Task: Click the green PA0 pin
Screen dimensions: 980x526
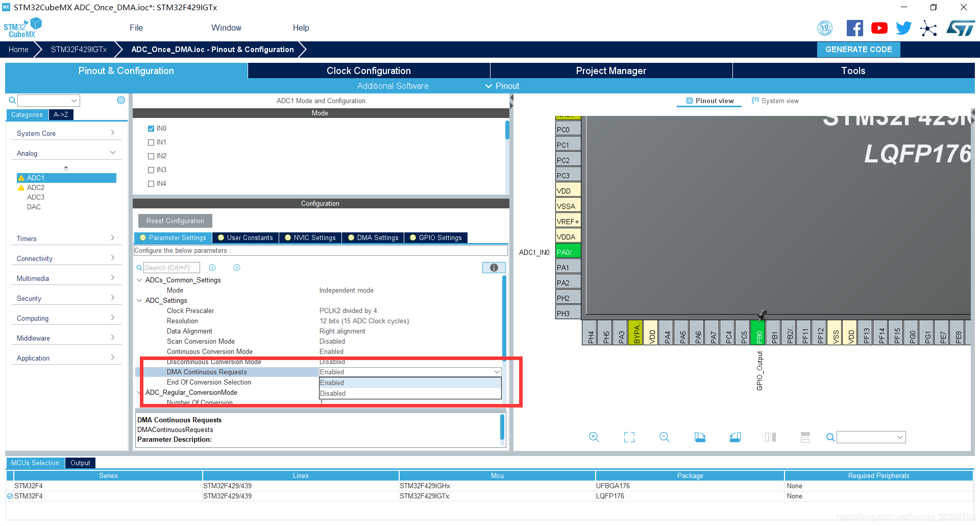Action: 568,252
